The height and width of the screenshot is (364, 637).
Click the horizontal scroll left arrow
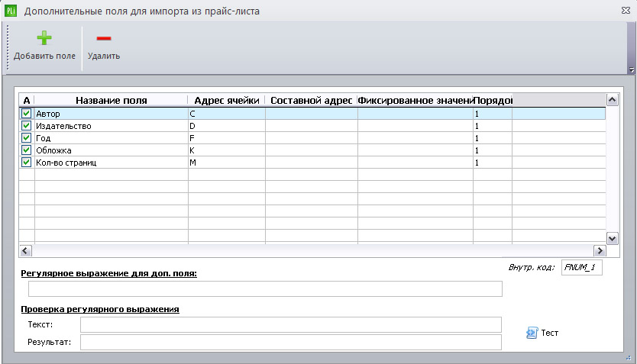point(25,251)
